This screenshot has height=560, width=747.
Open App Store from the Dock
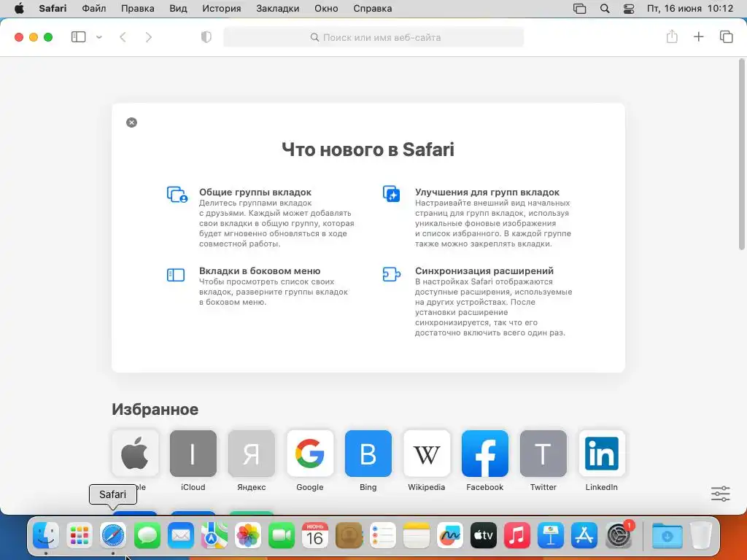click(x=584, y=536)
